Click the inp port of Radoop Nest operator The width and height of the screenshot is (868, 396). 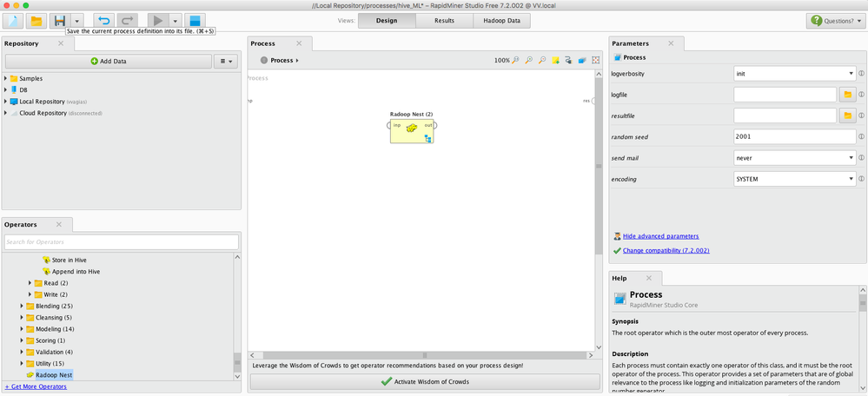pyautogui.click(x=389, y=126)
